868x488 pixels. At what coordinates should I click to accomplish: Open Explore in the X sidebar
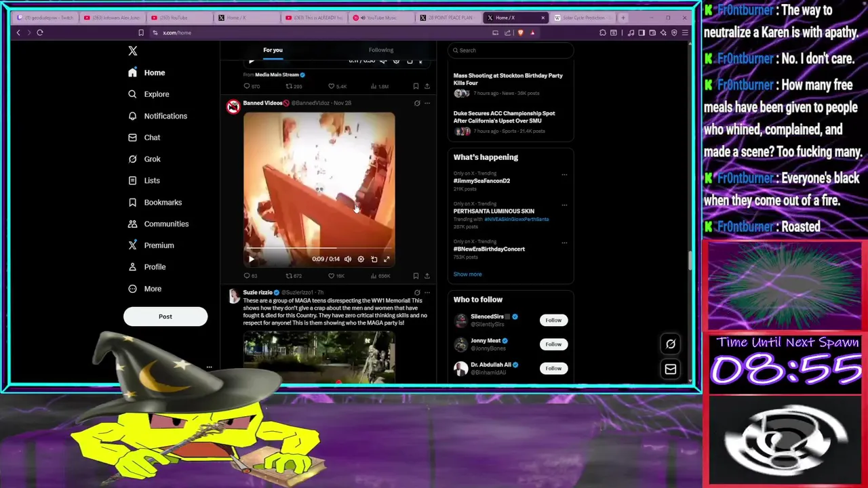pos(149,94)
